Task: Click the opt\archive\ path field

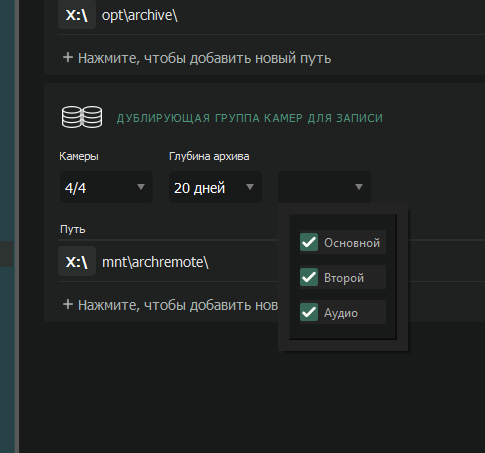Action: pos(139,15)
